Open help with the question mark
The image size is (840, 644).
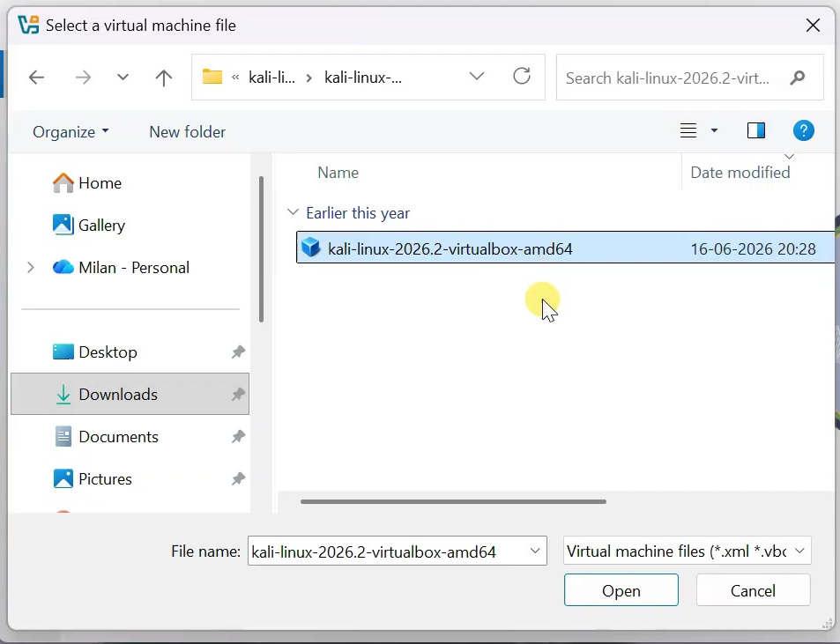coord(803,130)
